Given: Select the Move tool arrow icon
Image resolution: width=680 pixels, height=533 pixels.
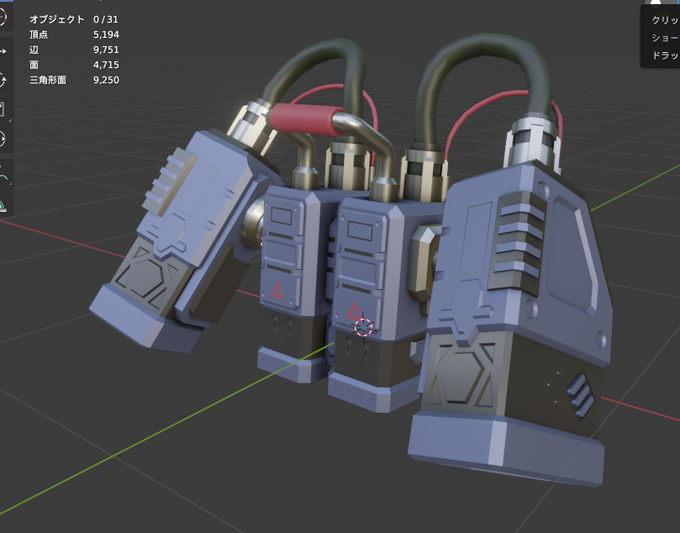Looking at the screenshot, I should pyautogui.click(x=3, y=51).
